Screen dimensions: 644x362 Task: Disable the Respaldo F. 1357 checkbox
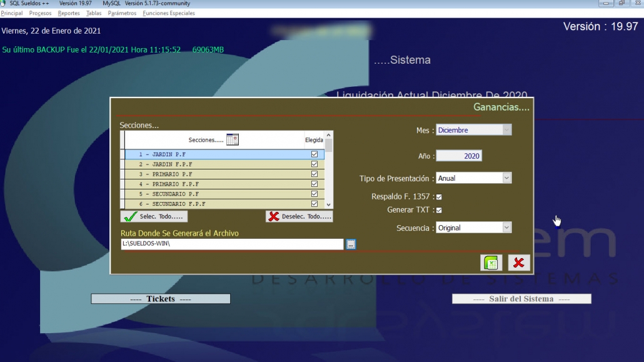439,197
